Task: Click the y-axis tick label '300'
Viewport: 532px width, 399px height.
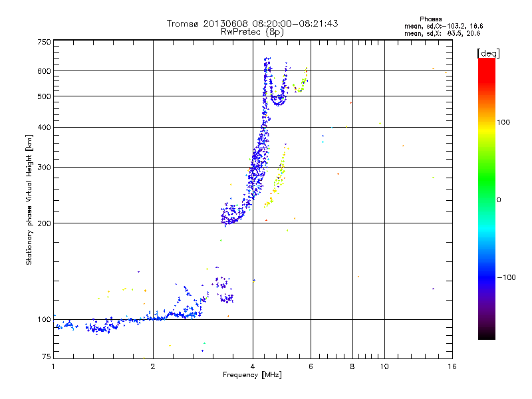Action: [44, 168]
